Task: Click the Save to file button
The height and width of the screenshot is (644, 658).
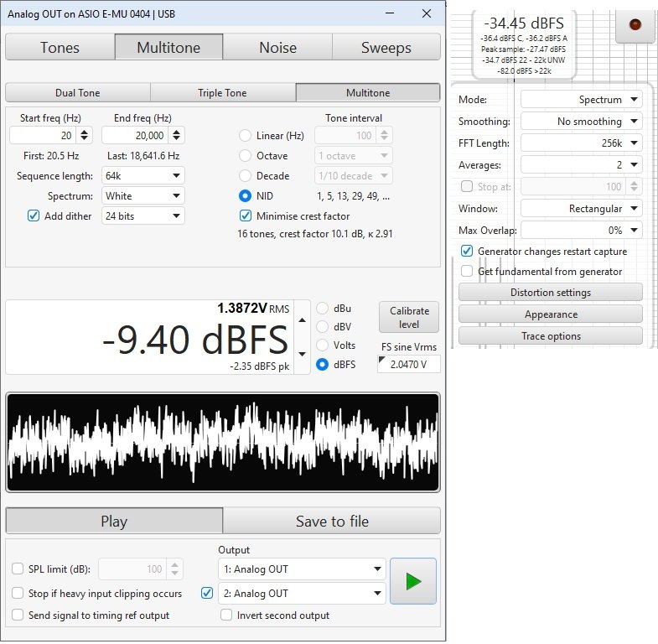Action: (332, 521)
